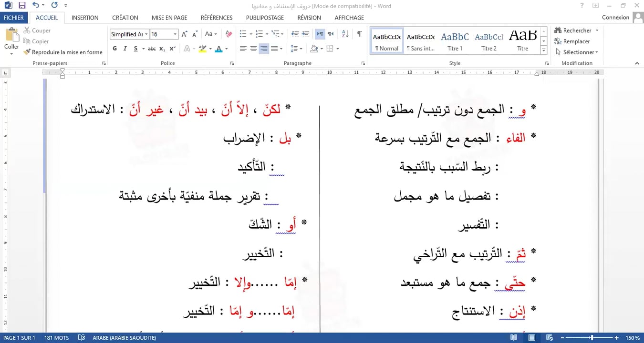Image resolution: width=644 pixels, height=343 pixels.
Task: Click Reproduire la mise en forme painter
Action: pyautogui.click(x=63, y=52)
